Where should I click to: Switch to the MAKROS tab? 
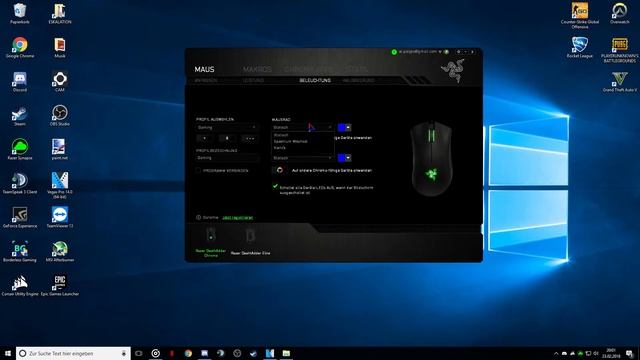point(257,69)
